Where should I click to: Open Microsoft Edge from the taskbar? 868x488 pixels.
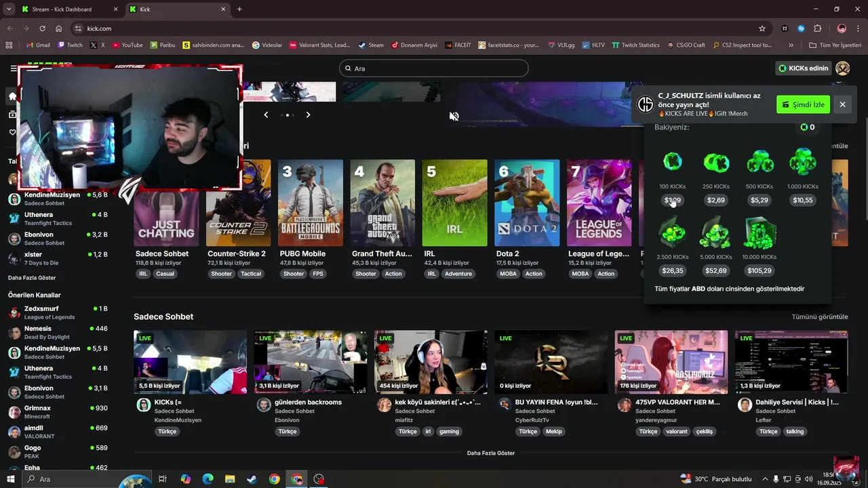coord(208,479)
